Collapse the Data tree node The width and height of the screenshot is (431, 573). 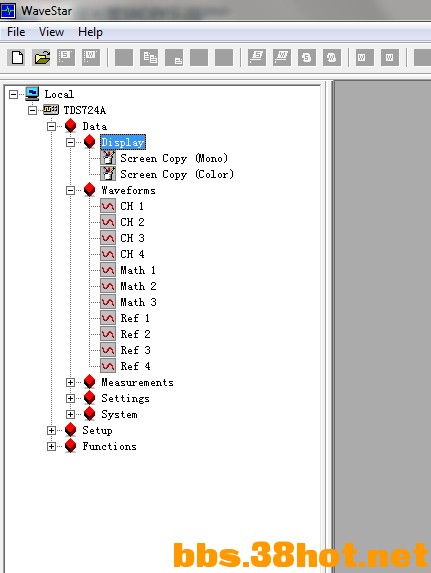click(x=52, y=126)
